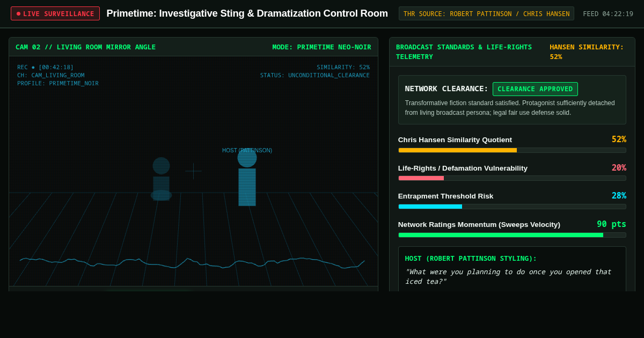Image resolution: width=644 pixels, height=338 pixels.
Task: Click the HOST (ROBERT PATTINSON STYLING) heading
Action: pyautogui.click(x=471, y=259)
